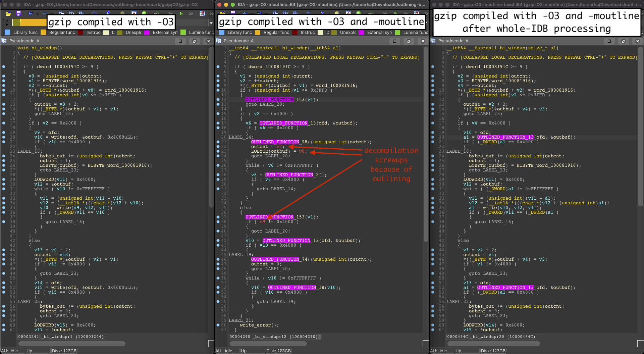Viewport: 644px width, 354px height.
Task: Maximize the Pseudocode-A pane in left window
Action: pos(180,41)
